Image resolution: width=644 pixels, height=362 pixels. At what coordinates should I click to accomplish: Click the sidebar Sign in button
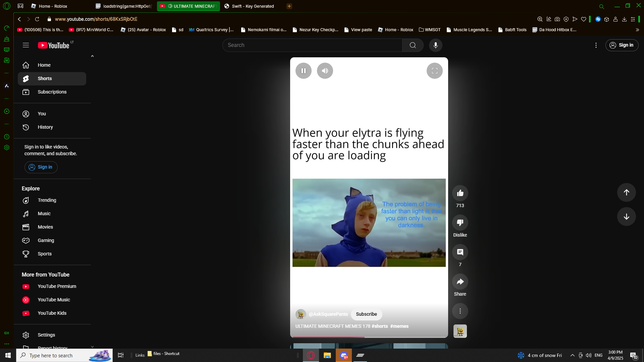[41, 167]
